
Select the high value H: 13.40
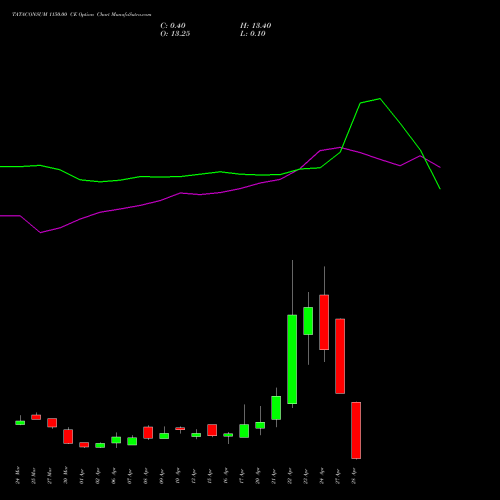(x=255, y=26)
